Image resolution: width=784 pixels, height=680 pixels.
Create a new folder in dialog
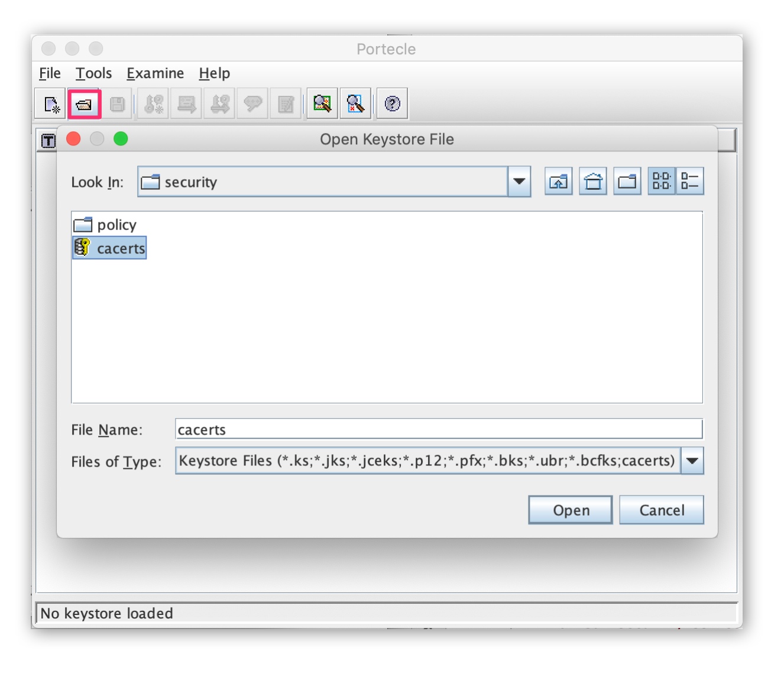627,182
